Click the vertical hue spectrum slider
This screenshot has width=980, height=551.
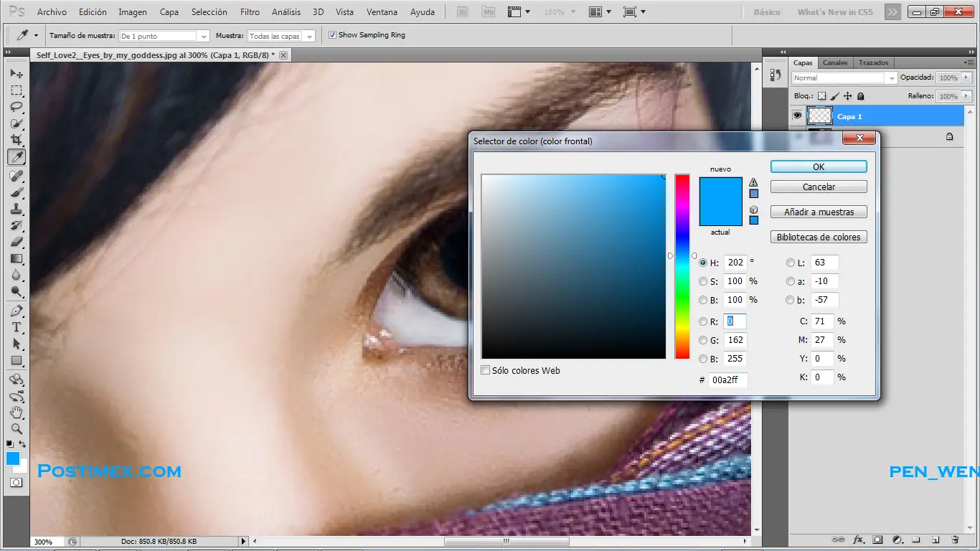point(682,266)
